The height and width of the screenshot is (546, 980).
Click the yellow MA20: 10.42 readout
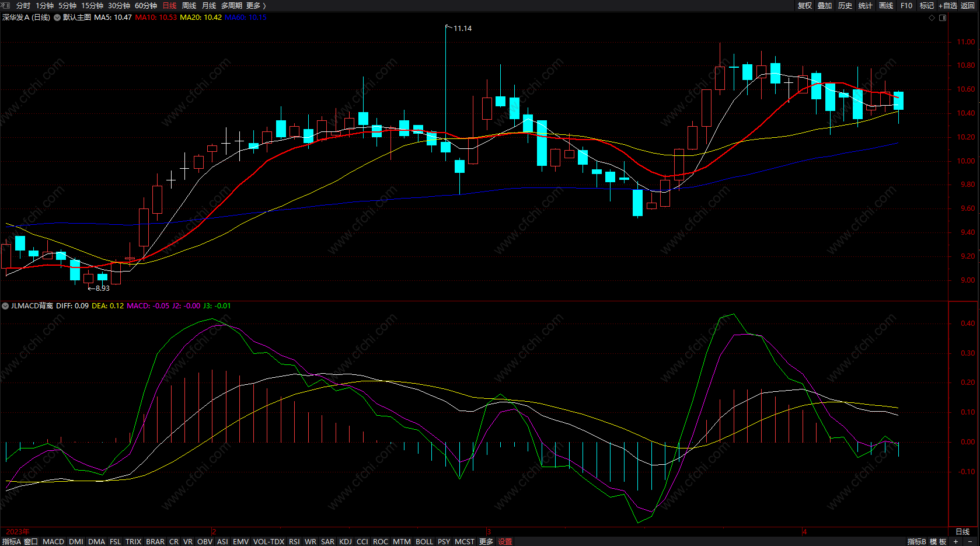pyautogui.click(x=201, y=18)
